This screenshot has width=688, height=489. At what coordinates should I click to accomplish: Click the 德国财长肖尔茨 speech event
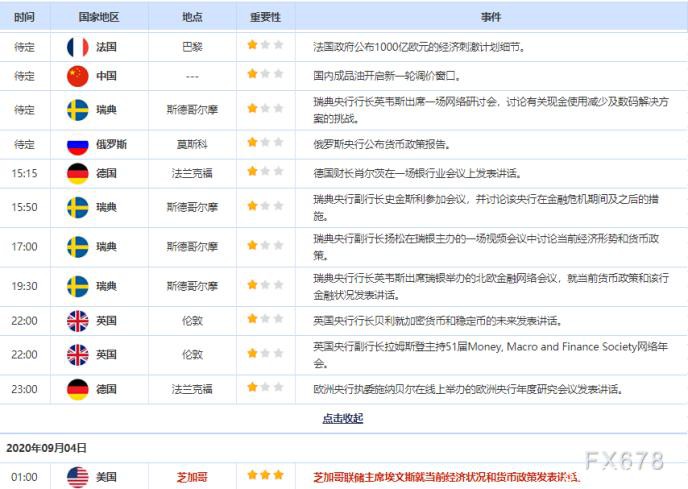tap(417, 173)
